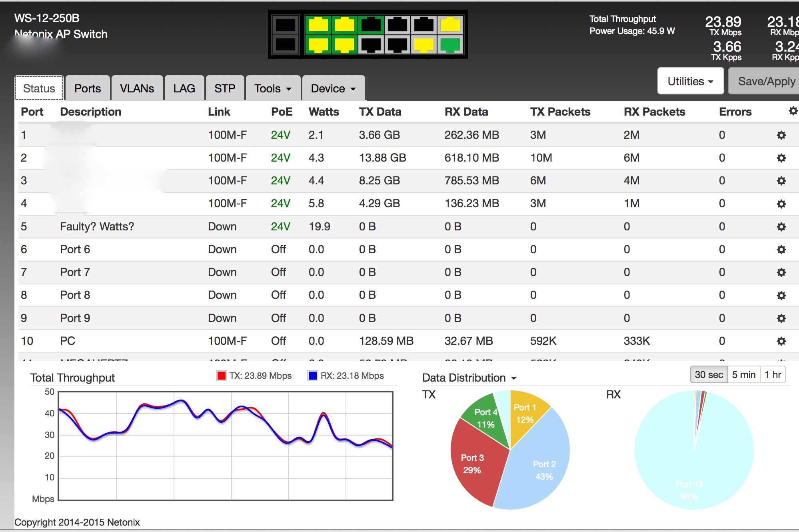Click the RX Packets column header
Viewport: 799px width, 532px height.
[654, 112]
